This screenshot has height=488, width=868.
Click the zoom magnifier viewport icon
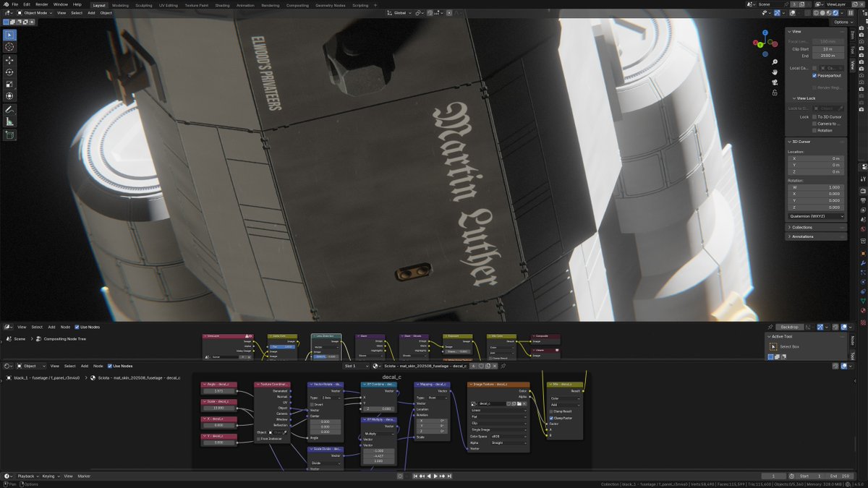coord(775,61)
